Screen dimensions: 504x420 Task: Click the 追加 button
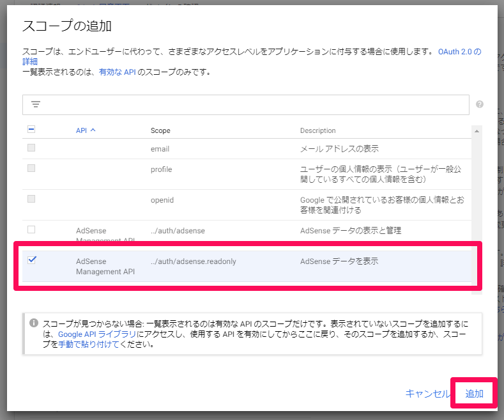474,394
